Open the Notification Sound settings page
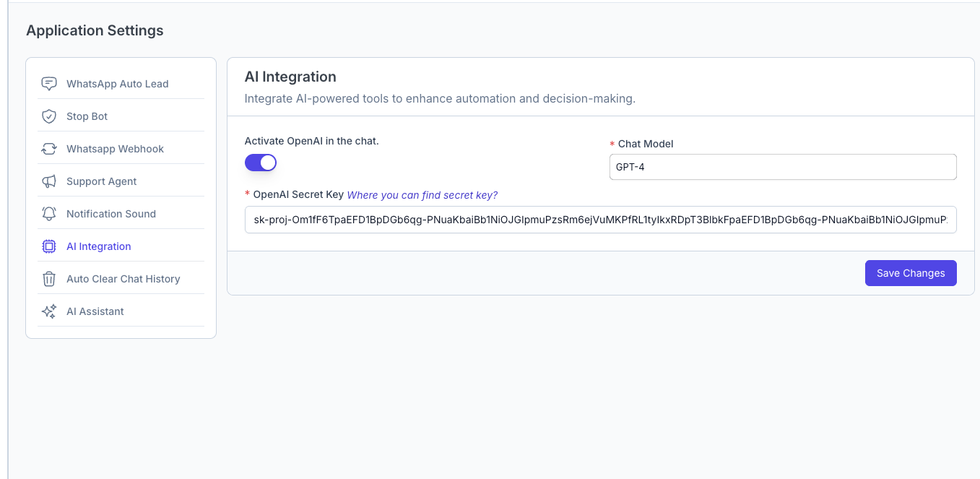Viewport: 980px width, 479px height. click(110, 213)
